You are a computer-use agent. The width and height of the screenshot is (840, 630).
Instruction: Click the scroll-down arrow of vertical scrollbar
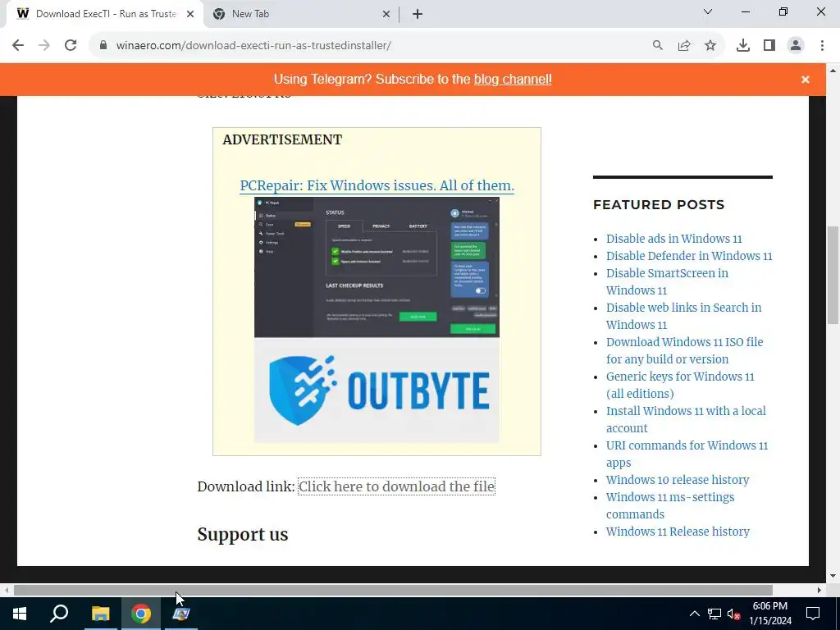[833, 576]
